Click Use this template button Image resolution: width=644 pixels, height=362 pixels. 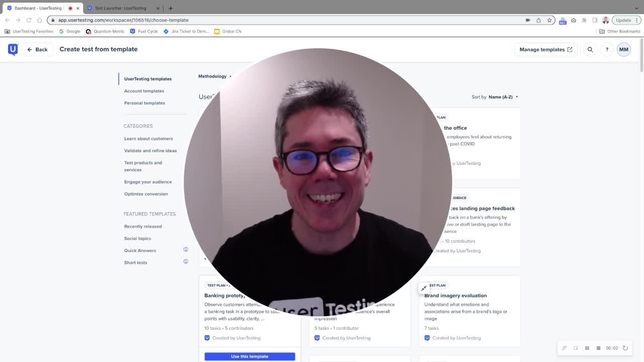[x=250, y=356]
